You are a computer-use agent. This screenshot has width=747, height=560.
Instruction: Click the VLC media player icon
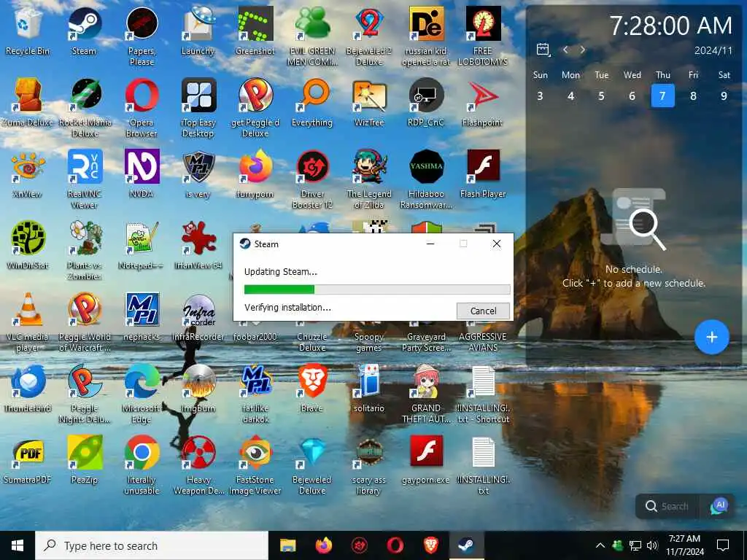click(x=28, y=309)
